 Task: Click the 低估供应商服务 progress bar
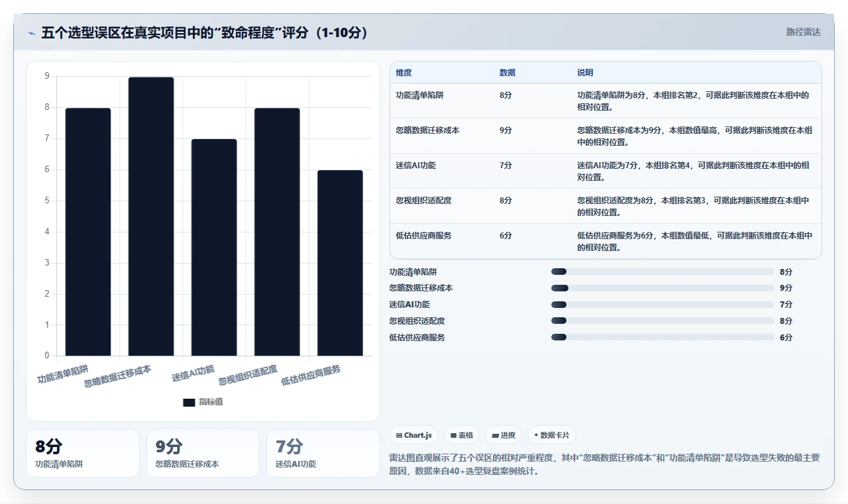pos(662,337)
